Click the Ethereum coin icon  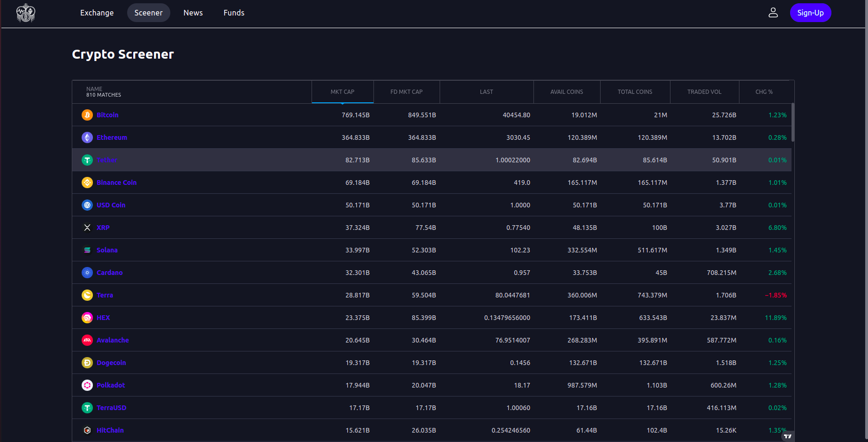87,137
